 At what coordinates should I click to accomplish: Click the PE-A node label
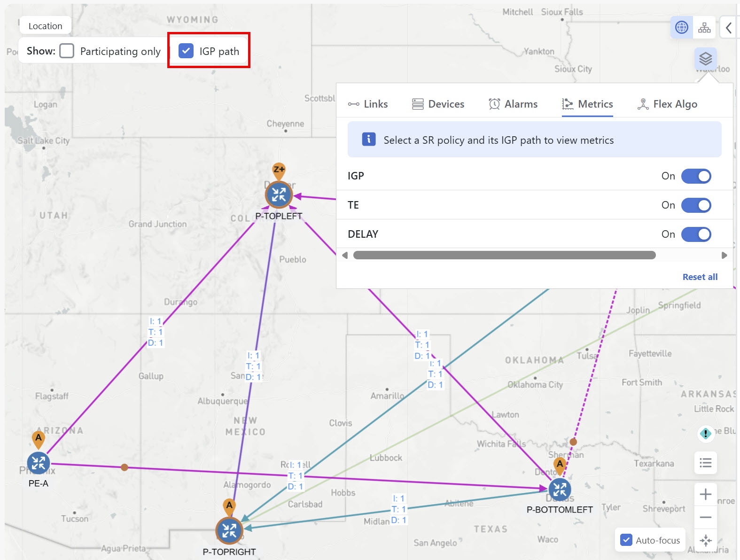(39, 483)
